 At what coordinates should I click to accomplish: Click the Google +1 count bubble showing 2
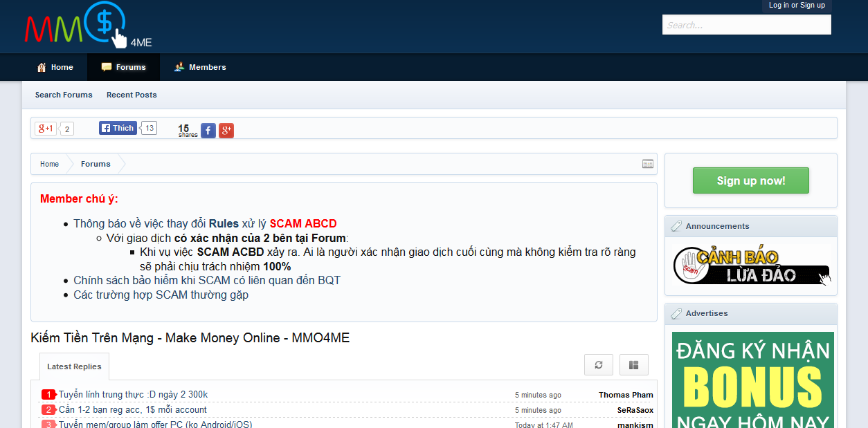(66, 129)
